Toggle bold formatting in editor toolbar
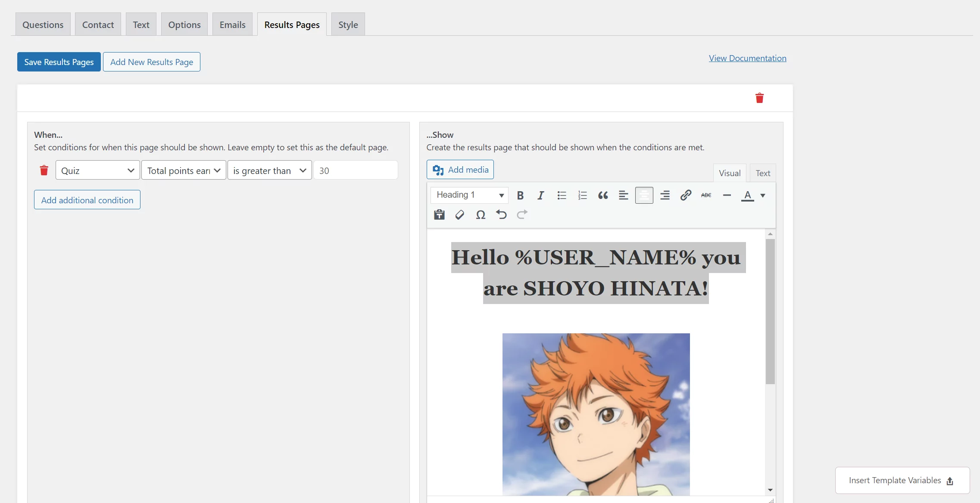Viewport: 980px width, 503px height. (x=520, y=195)
